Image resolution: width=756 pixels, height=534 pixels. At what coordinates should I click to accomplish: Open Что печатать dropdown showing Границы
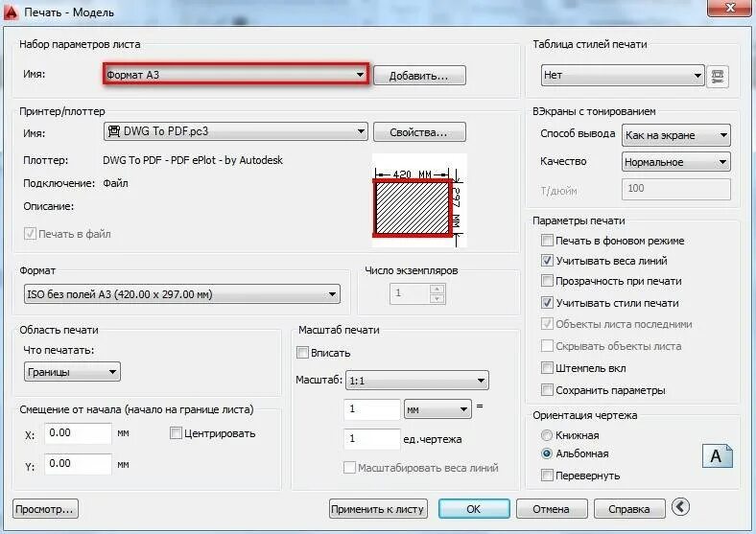point(72,372)
